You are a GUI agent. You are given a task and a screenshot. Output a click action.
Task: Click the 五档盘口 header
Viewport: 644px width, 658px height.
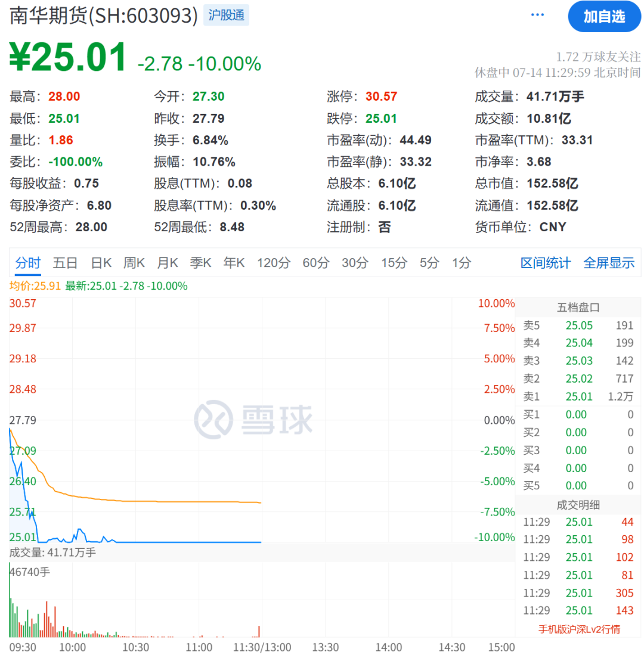(578, 308)
